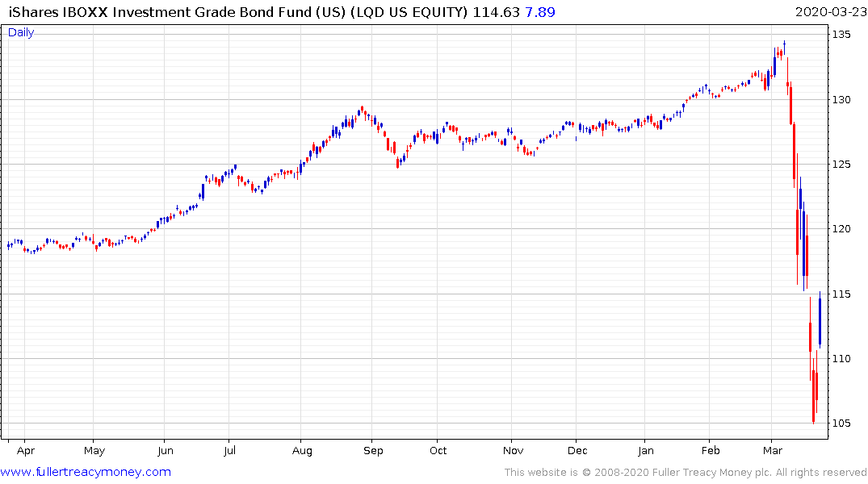Screen dimensions: 868x484
Task: Click the May month label on axis
Action: pyautogui.click(x=94, y=451)
